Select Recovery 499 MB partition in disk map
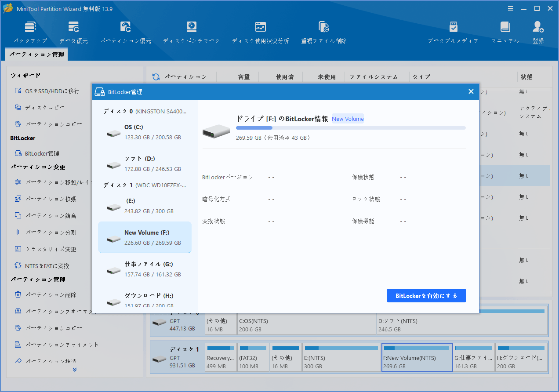This screenshot has height=392, width=559. point(221,357)
